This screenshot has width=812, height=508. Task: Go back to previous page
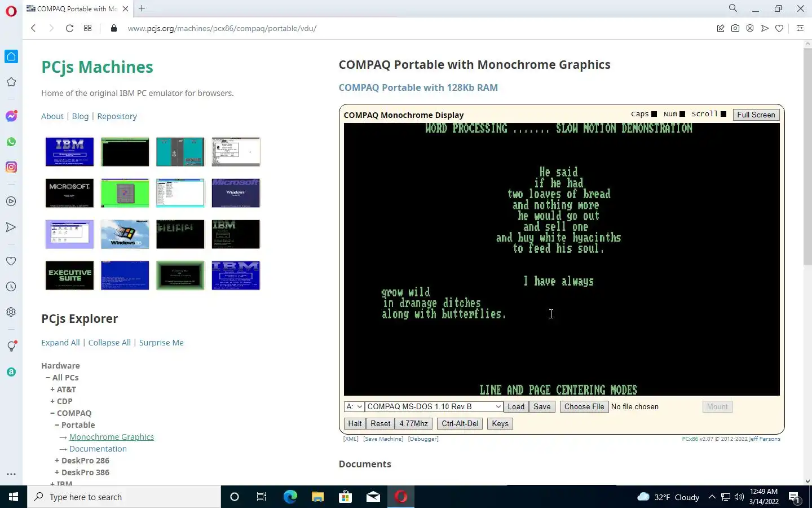tap(33, 28)
